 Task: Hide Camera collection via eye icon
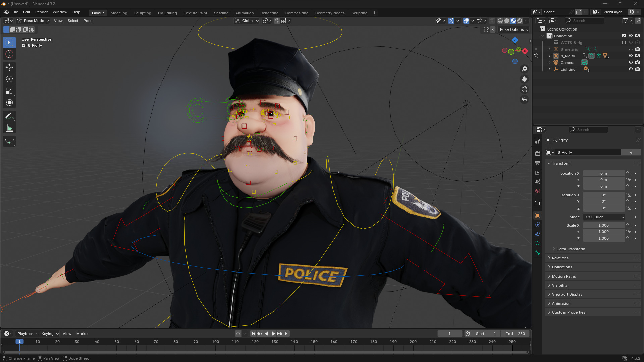631,63
